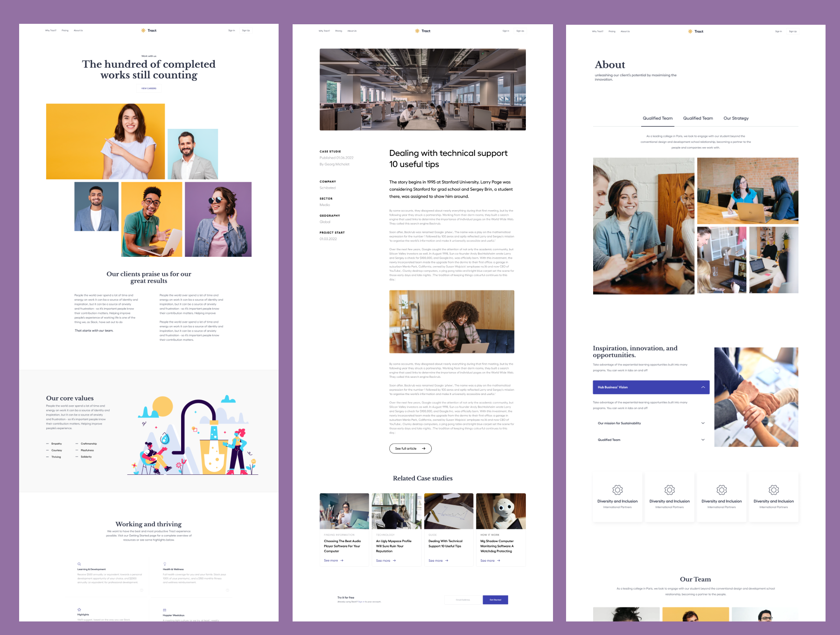Collapse the Hub Business' Vision accordion chevron
The image size is (840, 635).
[x=703, y=387]
